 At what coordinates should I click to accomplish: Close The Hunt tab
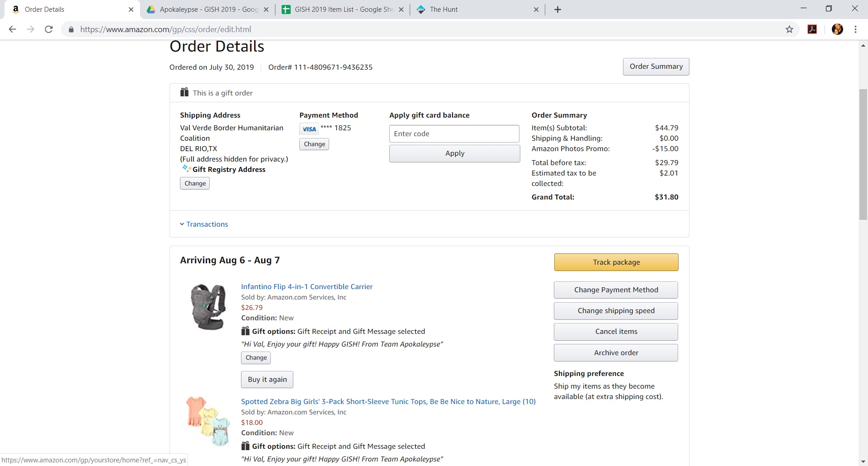point(536,10)
